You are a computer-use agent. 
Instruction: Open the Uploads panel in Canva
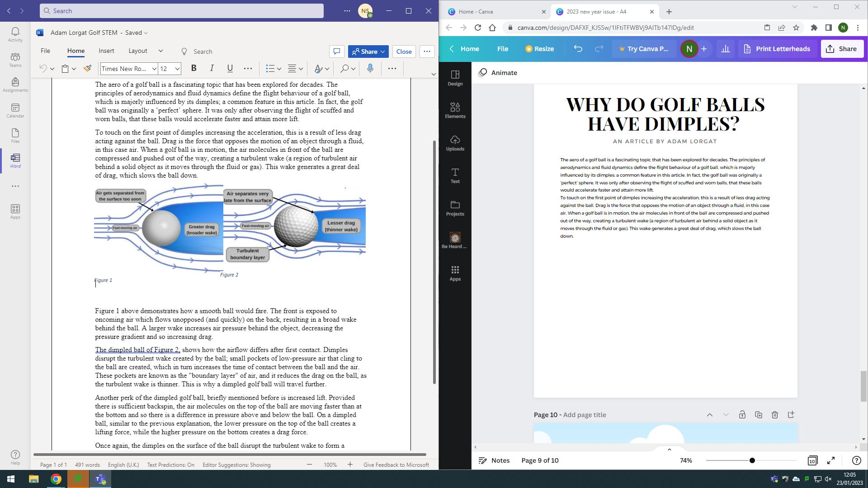point(455,143)
